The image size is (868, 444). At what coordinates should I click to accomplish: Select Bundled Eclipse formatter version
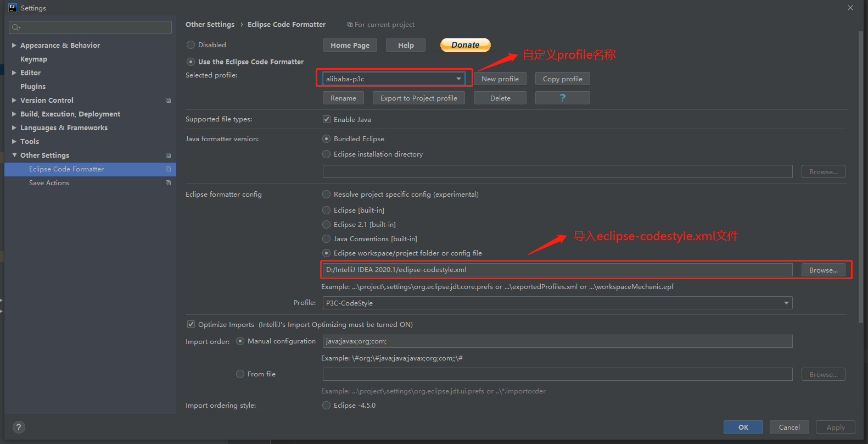point(327,139)
